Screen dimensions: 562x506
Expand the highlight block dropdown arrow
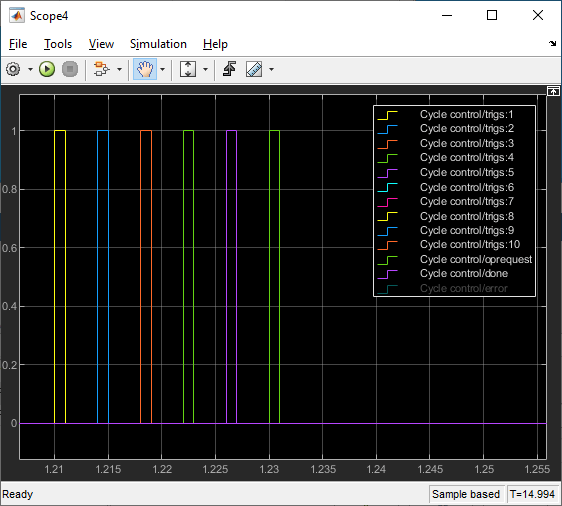(119, 70)
